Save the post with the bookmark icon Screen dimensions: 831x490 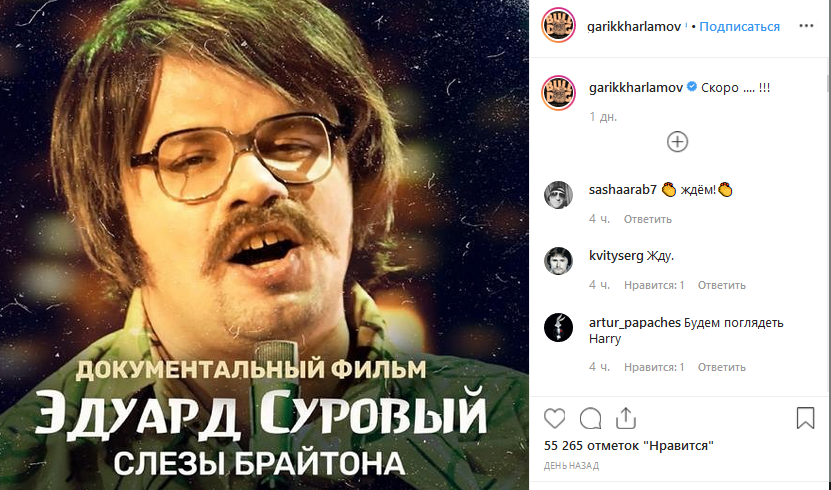805,418
